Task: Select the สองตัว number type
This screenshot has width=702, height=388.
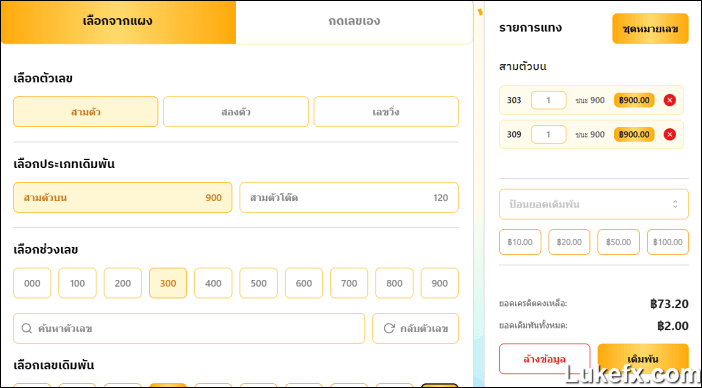Action: click(x=235, y=112)
